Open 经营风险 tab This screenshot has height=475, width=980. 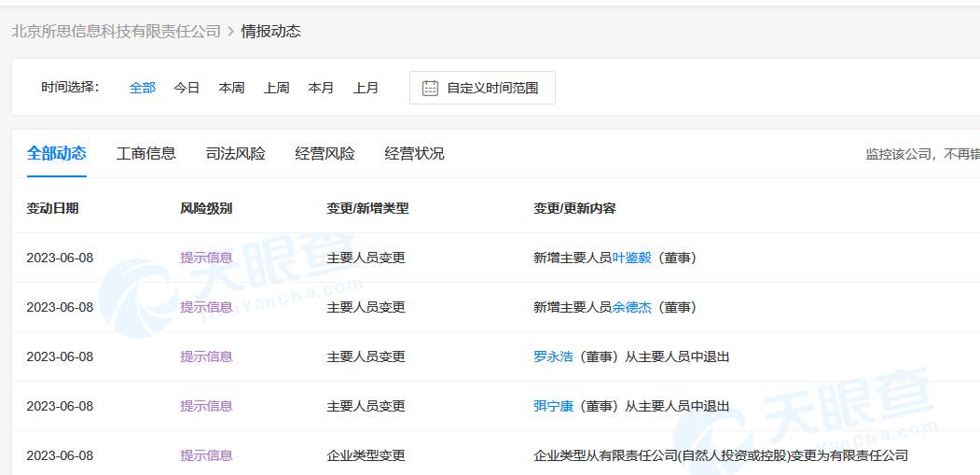325,153
